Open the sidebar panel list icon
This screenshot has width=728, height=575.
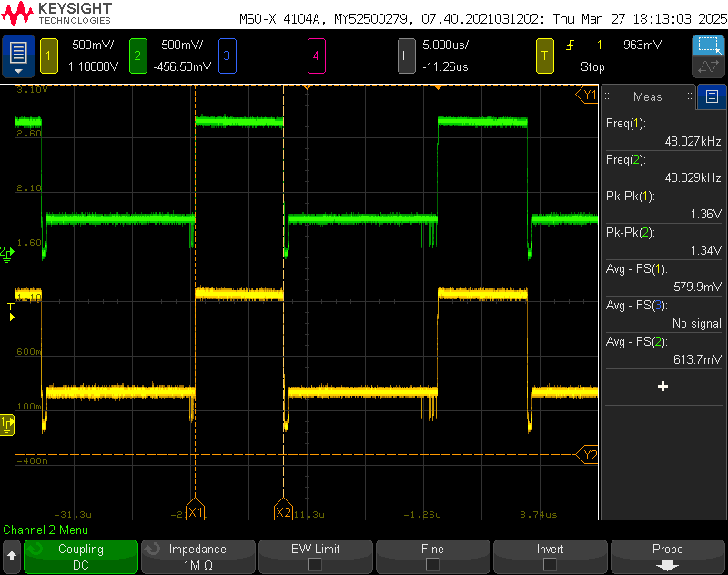click(x=712, y=96)
